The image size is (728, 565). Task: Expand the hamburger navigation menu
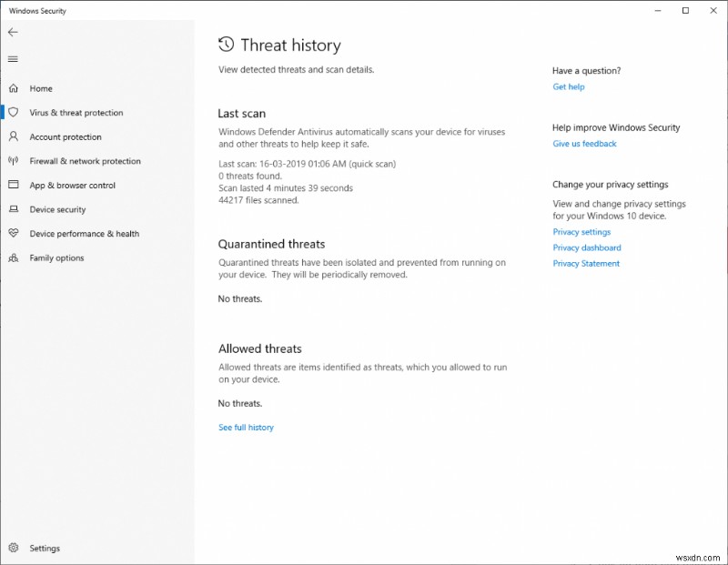pyautogui.click(x=13, y=59)
